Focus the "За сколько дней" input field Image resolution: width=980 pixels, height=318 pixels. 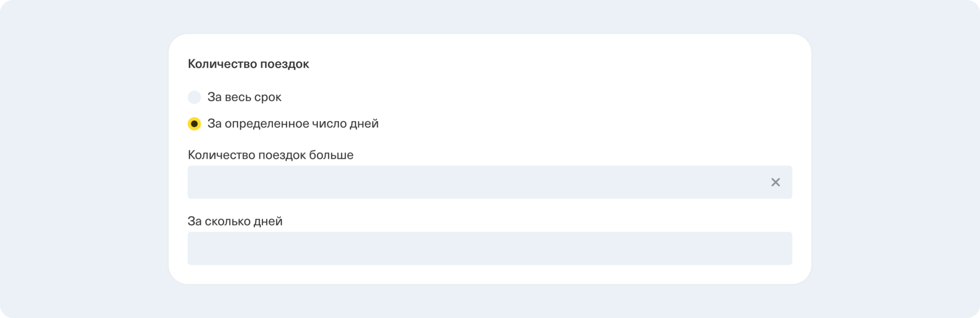[489, 249]
